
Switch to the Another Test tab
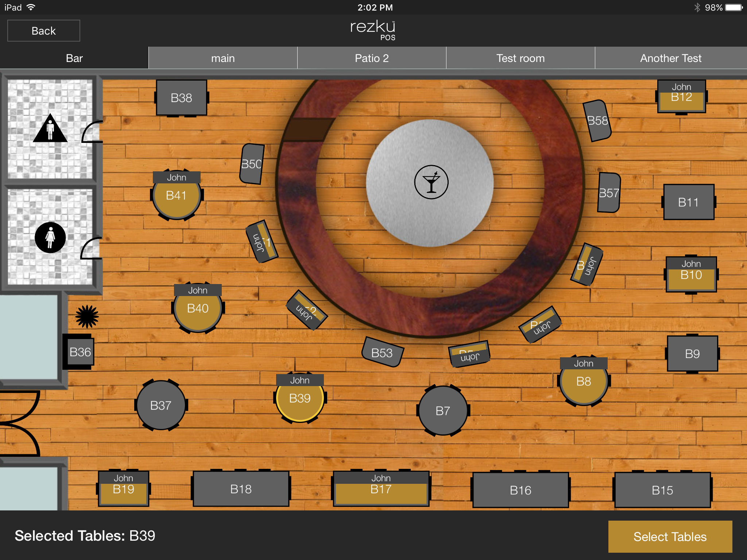671,58
